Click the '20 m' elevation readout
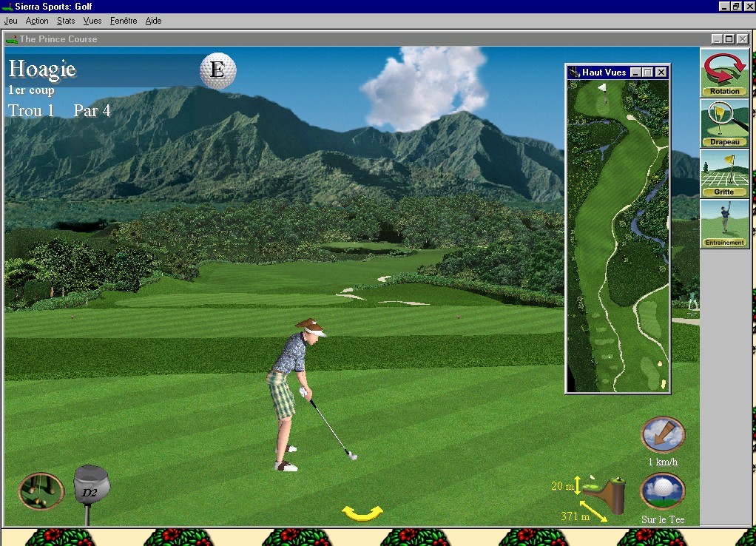 pos(563,486)
